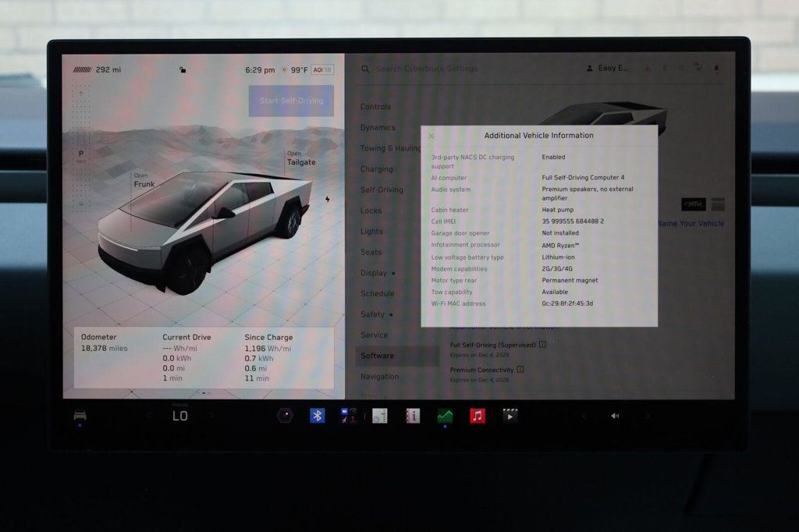Open the Bluetooth app in bottom dock
The width and height of the screenshot is (799, 532).
(x=318, y=416)
